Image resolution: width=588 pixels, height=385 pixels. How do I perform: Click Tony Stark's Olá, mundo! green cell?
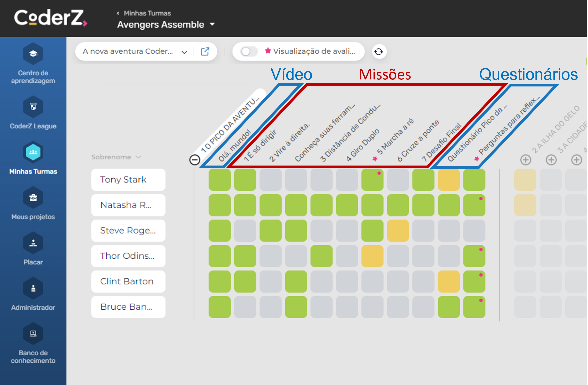(220, 180)
